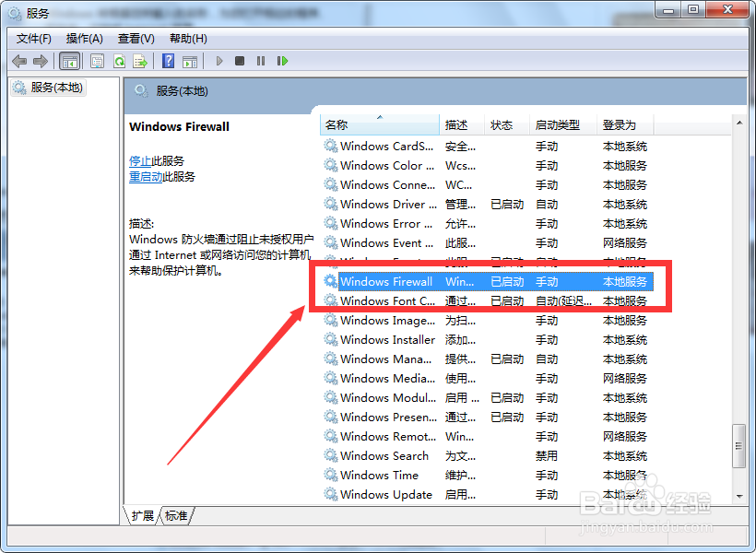Image resolution: width=756 pixels, height=553 pixels.
Task: Click the 禁用 startup type of Windows Search
Action: pos(547,455)
